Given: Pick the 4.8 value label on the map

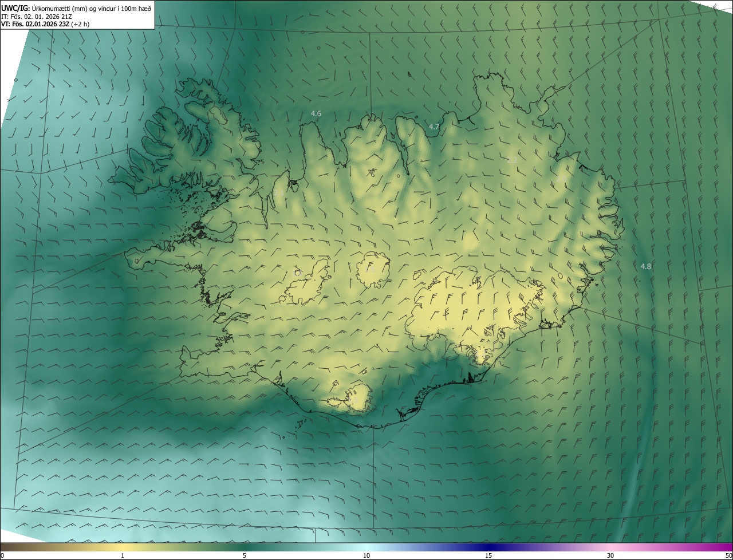Looking at the screenshot, I should (x=645, y=266).
